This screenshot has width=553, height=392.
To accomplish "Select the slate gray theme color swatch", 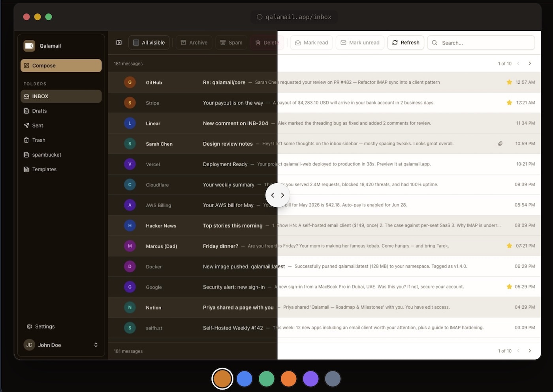I will pyautogui.click(x=333, y=379).
